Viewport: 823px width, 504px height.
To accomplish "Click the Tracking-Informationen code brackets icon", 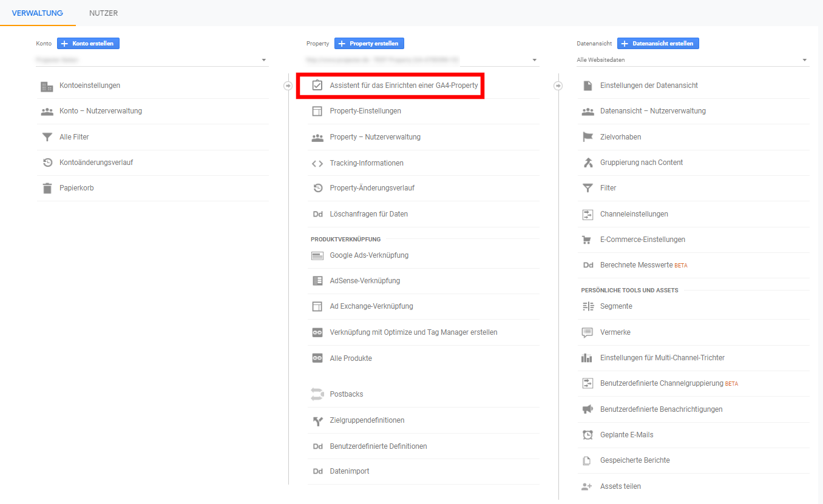I will (317, 163).
